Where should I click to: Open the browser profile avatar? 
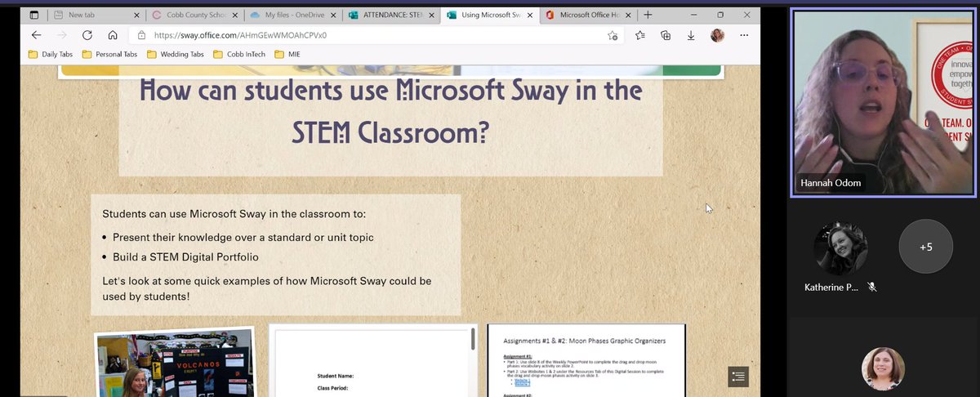[x=717, y=35]
